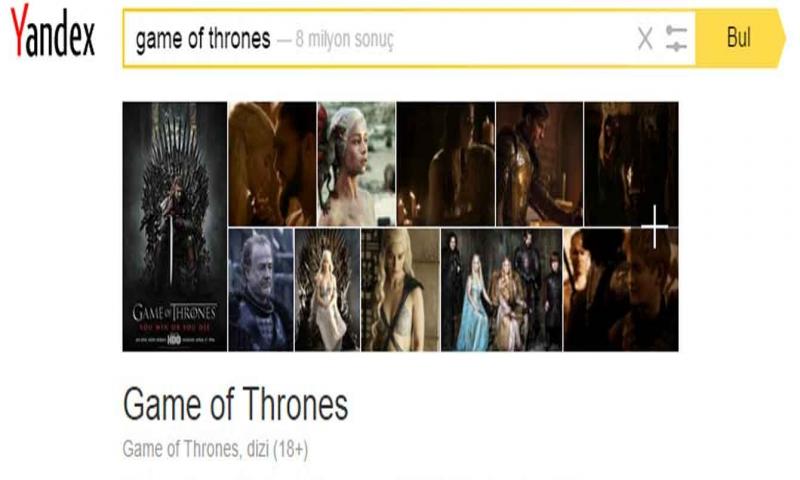
Task: Open the armored knight by candlelight image
Action: coord(539,164)
